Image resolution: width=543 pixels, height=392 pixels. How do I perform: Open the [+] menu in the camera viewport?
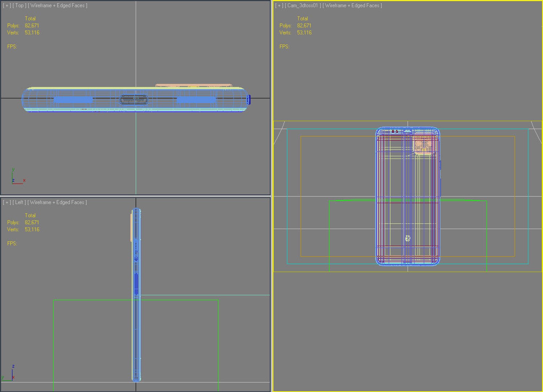(279, 5)
